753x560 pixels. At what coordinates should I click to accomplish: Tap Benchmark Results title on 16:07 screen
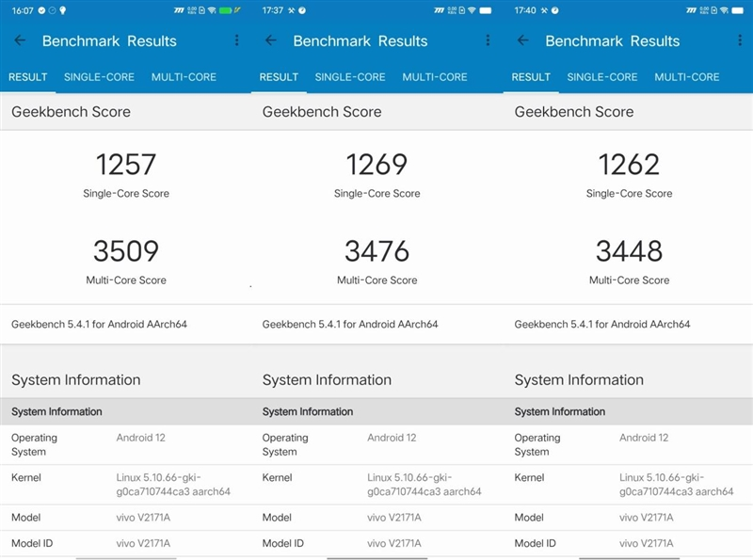coord(109,41)
